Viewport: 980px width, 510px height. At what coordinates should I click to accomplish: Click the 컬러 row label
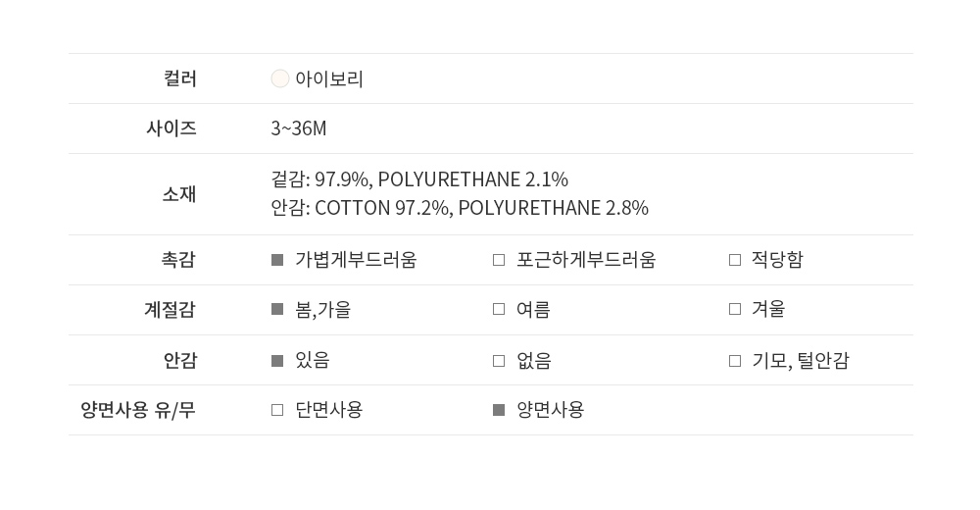point(180,78)
